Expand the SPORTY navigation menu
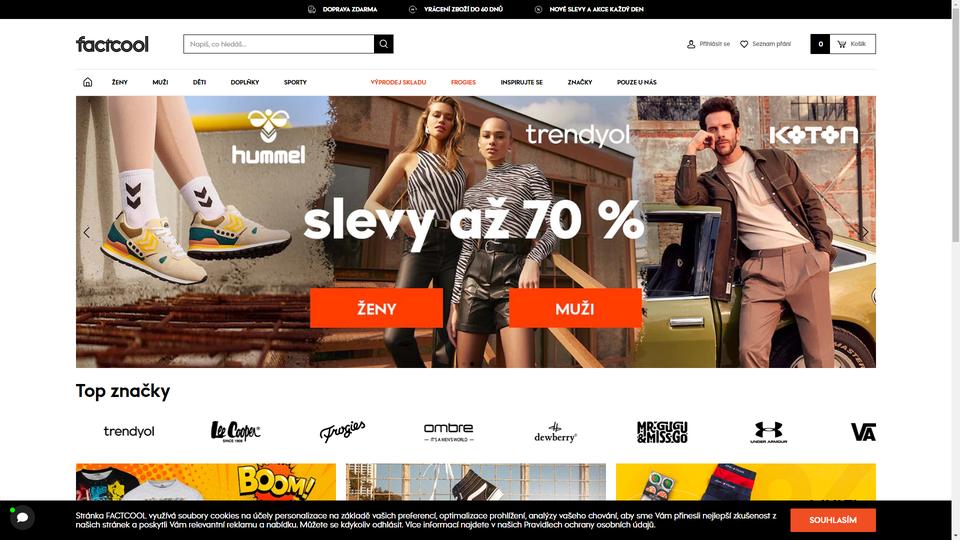Image resolution: width=960 pixels, height=540 pixels. click(295, 82)
